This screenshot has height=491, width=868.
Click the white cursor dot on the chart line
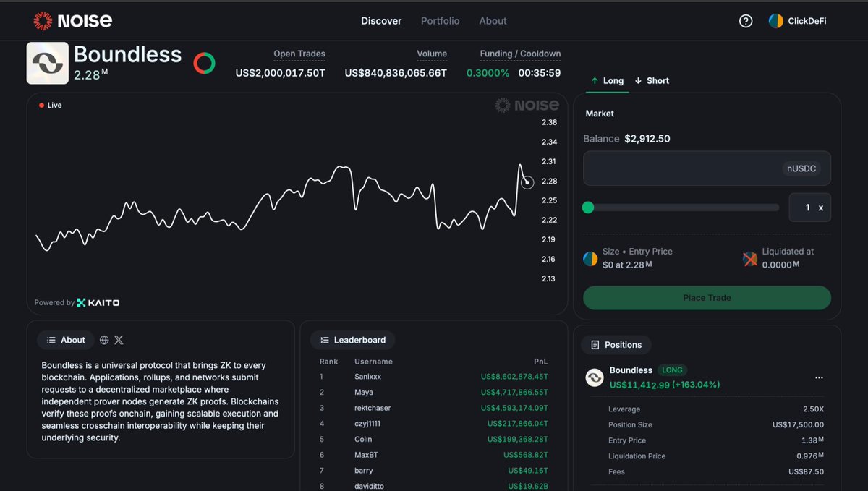(527, 183)
